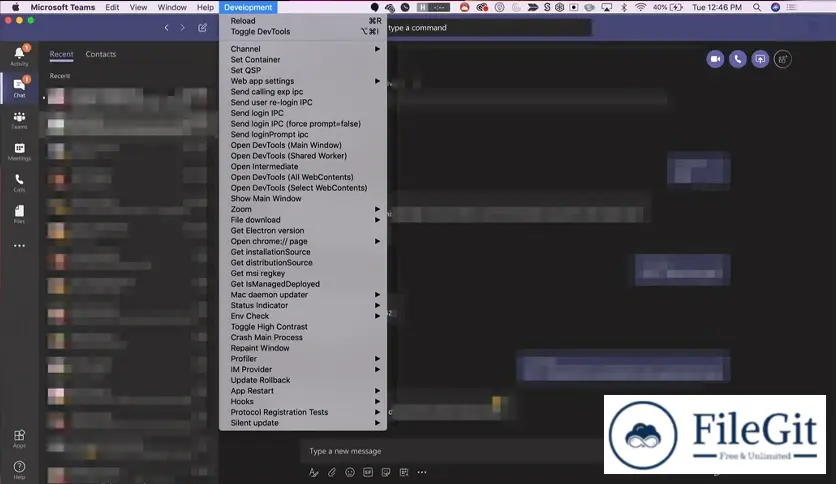Open the Help menu in menu bar

click(x=205, y=7)
